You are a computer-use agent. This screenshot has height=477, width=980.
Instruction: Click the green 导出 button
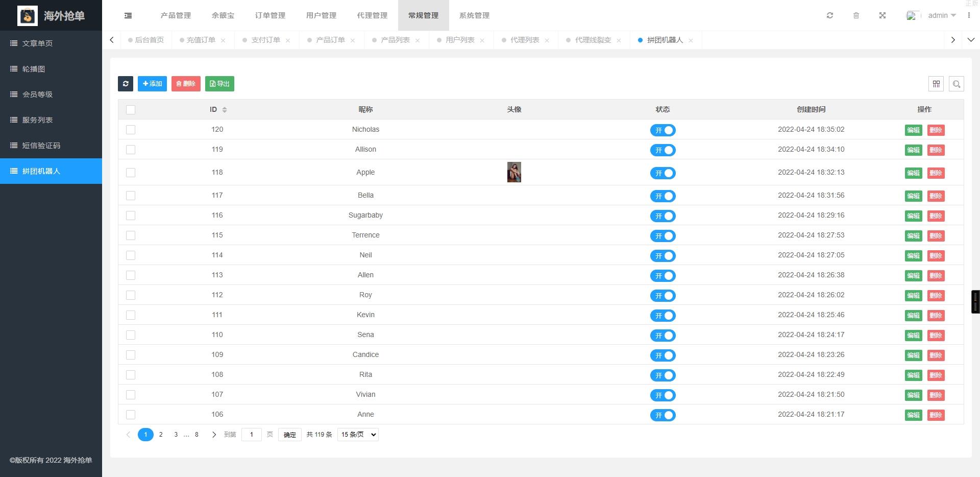pyautogui.click(x=219, y=84)
